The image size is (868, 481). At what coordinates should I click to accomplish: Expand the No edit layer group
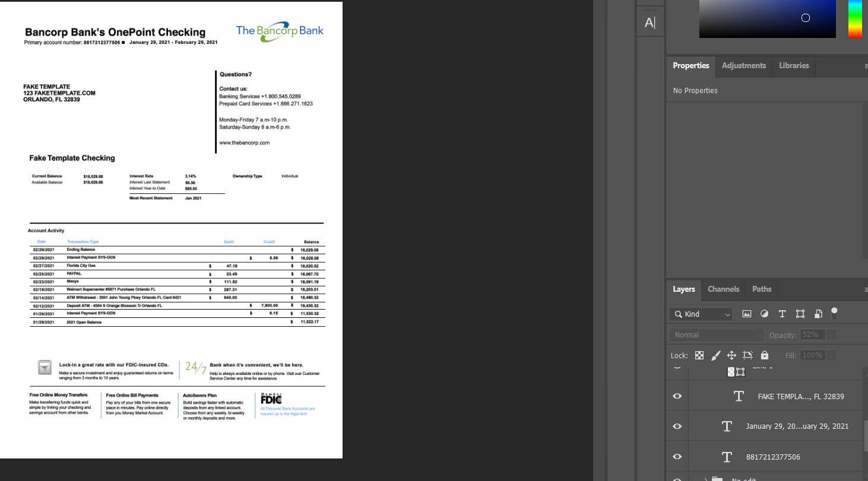click(705, 479)
